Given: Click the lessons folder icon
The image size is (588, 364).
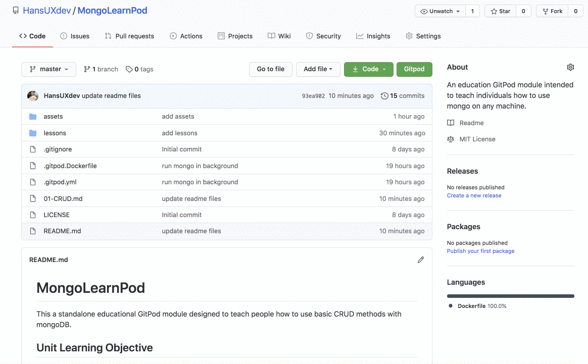Looking at the screenshot, I should tap(33, 133).
